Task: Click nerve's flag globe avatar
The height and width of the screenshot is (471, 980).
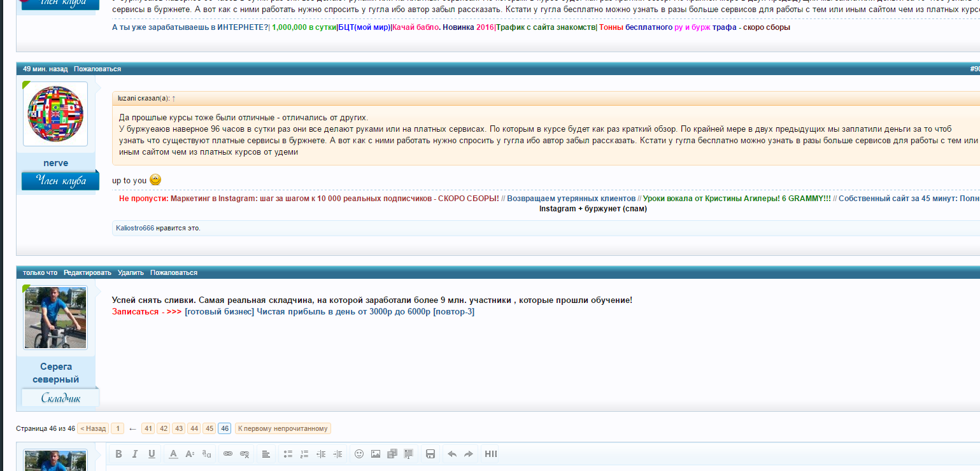Action: [55, 114]
